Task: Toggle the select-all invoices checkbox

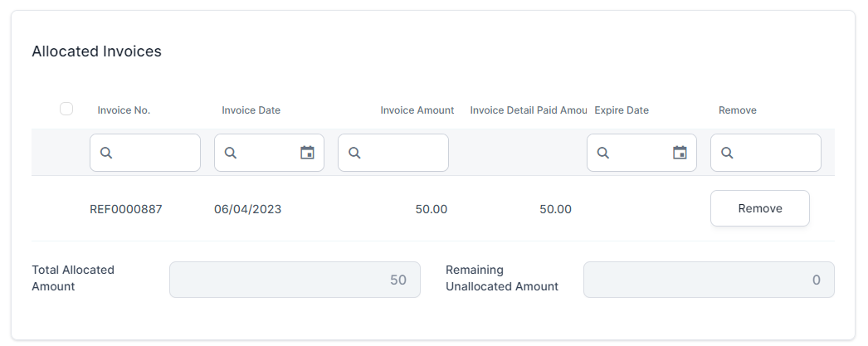Action: pyautogui.click(x=66, y=109)
